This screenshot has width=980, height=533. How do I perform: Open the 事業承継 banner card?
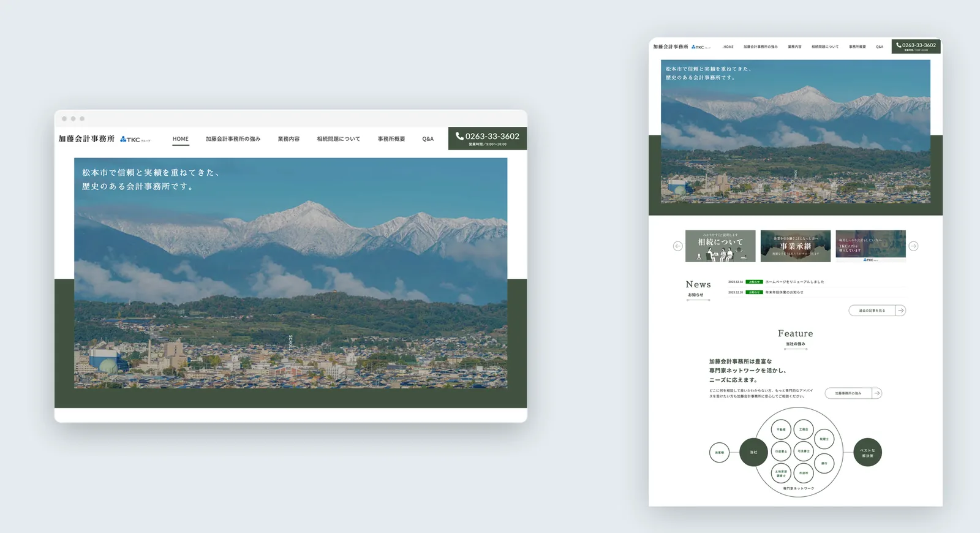[x=796, y=246]
